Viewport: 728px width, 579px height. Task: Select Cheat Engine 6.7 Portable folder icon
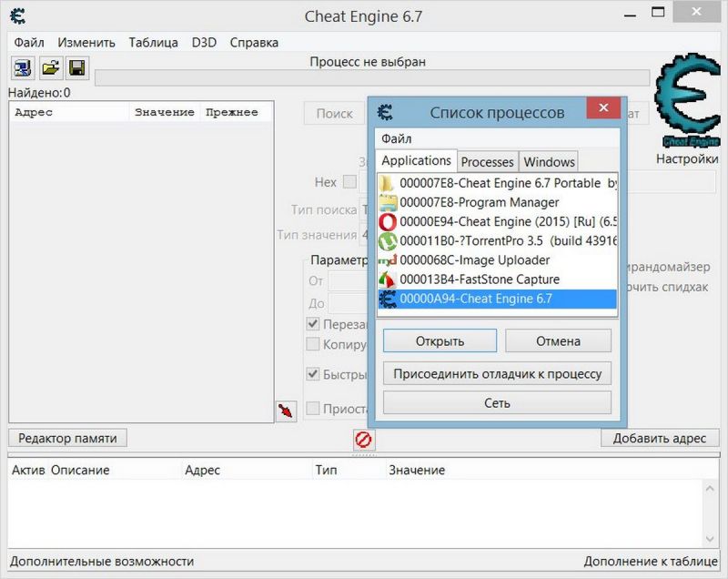[387, 183]
